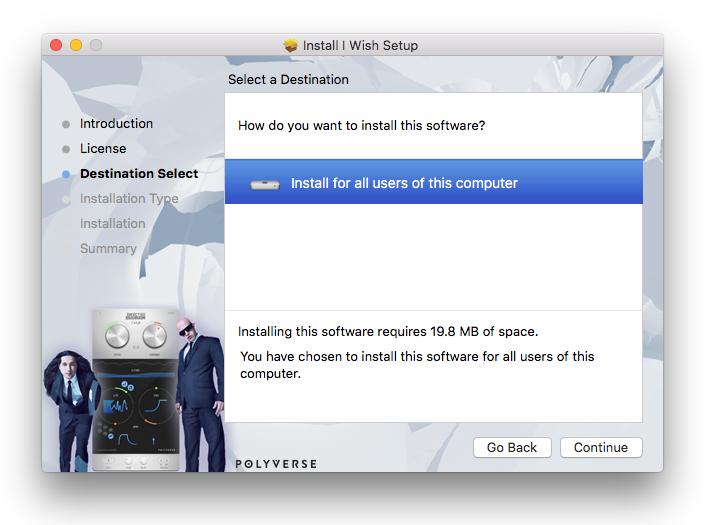Screen dimensions: 709x525
Task: Click the gray bullet beside Introduction
Action: click(66, 124)
